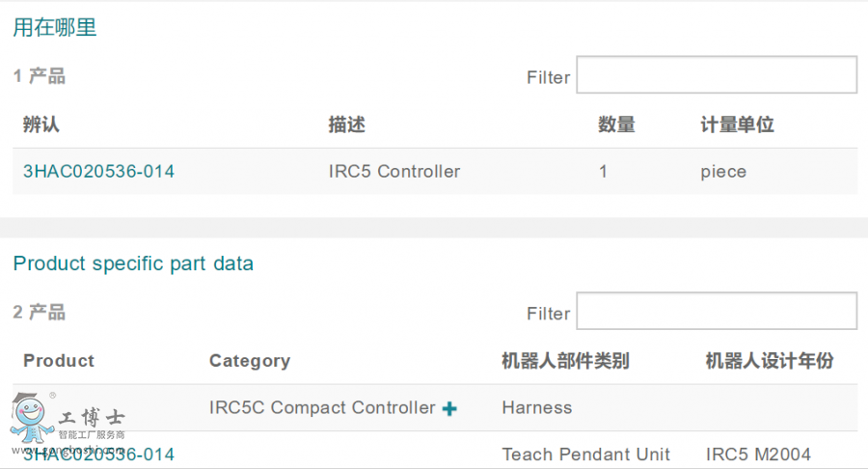Screen dimensions: 868x469
Task: Sort by the 辨认 column header
Action: coord(41,124)
